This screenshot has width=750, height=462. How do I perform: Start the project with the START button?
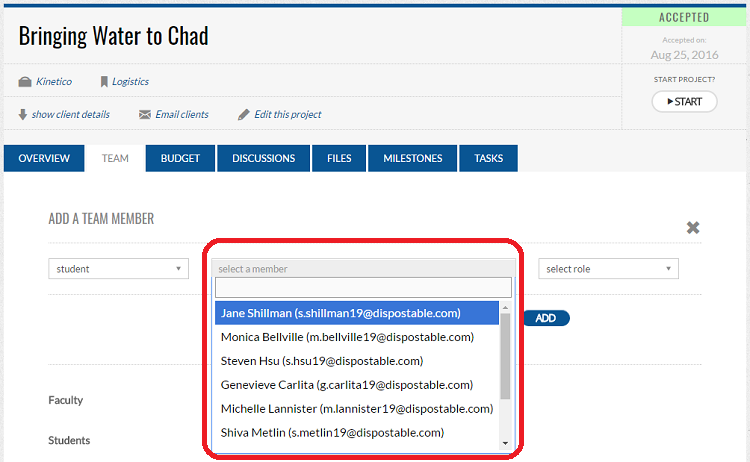pyautogui.click(x=684, y=101)
